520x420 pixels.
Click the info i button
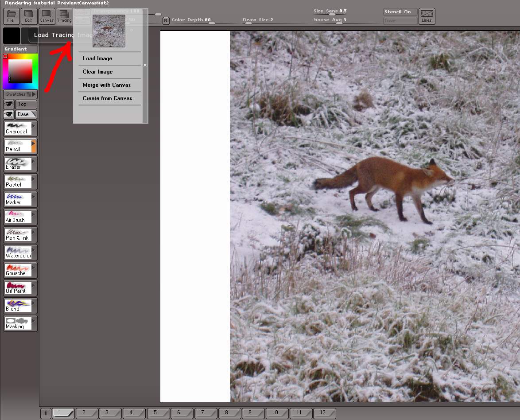pyautogui.click(x=46, y=413)
